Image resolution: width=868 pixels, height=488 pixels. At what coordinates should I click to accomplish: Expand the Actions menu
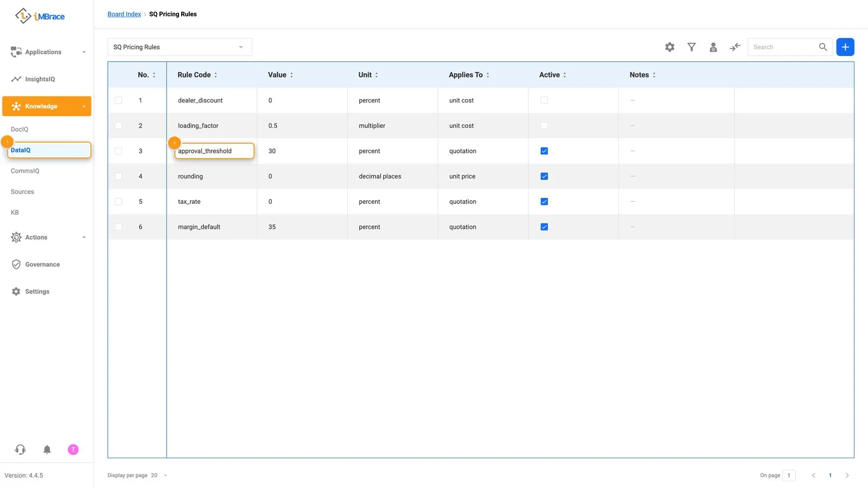48,237
